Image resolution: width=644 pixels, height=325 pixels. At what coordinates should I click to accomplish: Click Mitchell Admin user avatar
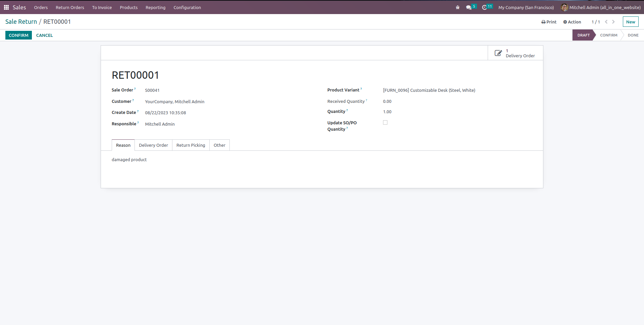pos(564,7)
